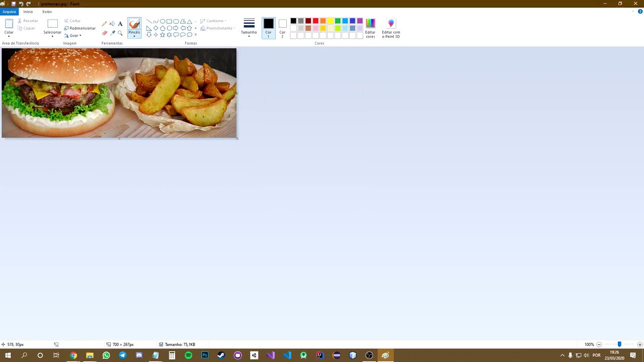644x362 pixels.
Task: Select the Text tool (A)
Action: 120,24
